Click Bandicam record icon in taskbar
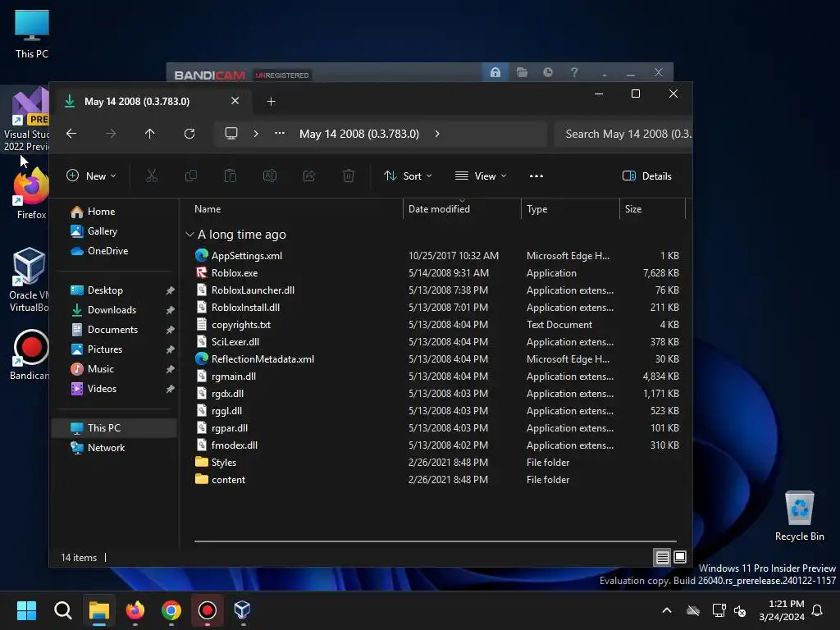 tap(208, 610)
